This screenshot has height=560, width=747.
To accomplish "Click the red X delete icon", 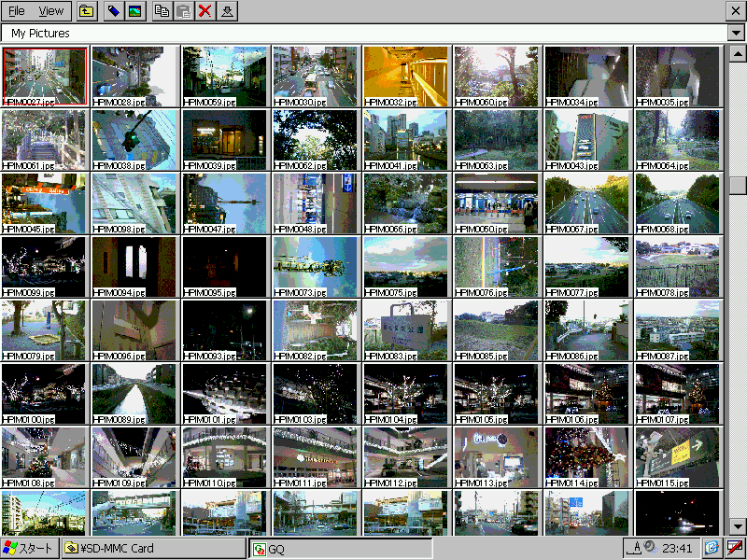I will 205,11.
